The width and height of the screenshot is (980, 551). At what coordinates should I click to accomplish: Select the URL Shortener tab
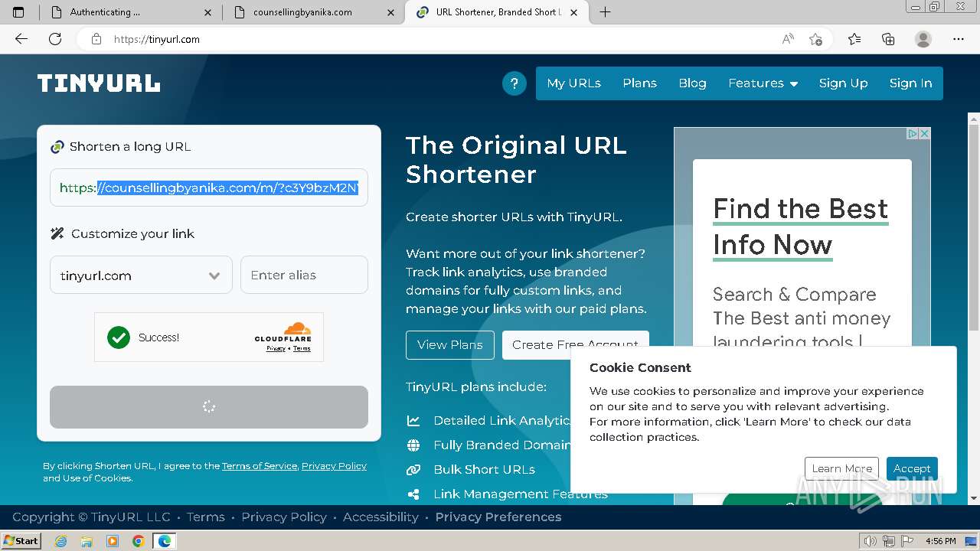click(x=498, y=12)
